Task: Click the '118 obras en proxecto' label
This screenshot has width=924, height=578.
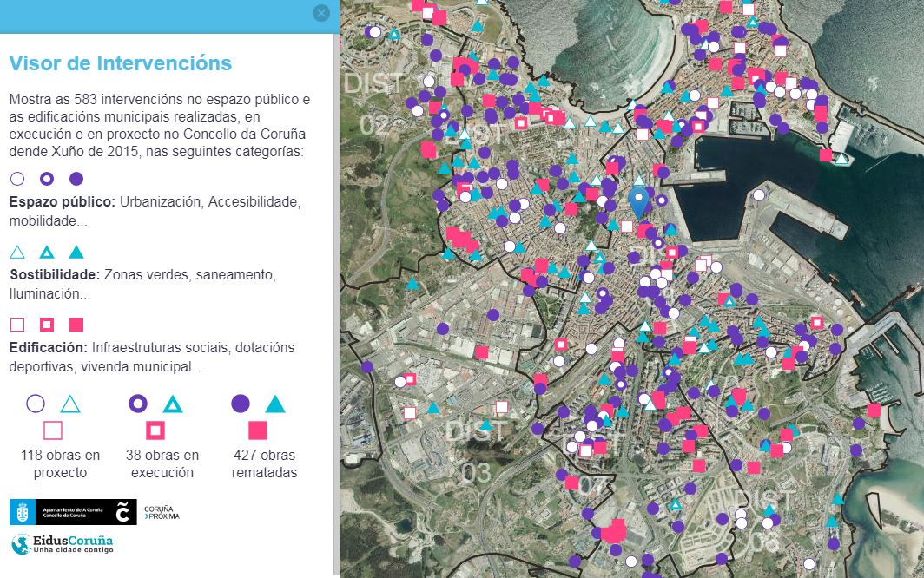Action: (x=61, y=464)
